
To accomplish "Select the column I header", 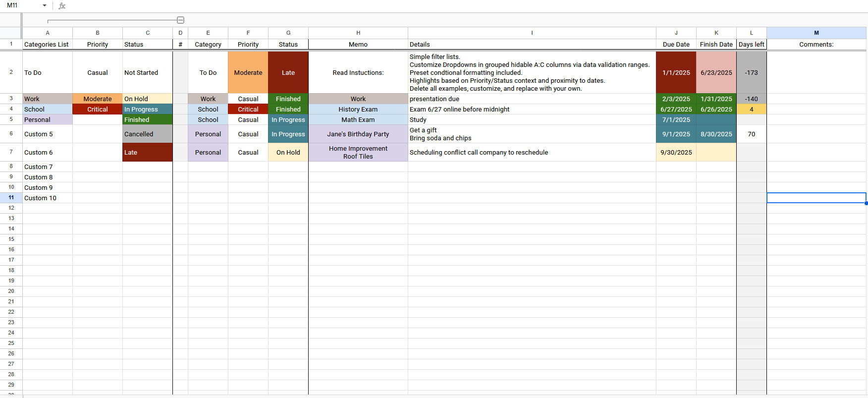I will [x=532, y=33].
